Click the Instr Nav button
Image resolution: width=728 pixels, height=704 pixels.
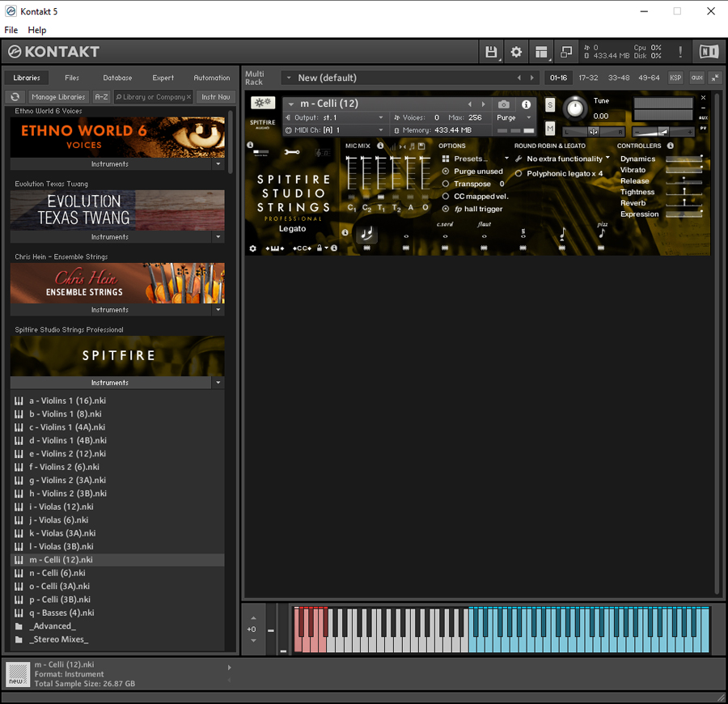pos(216,96)
